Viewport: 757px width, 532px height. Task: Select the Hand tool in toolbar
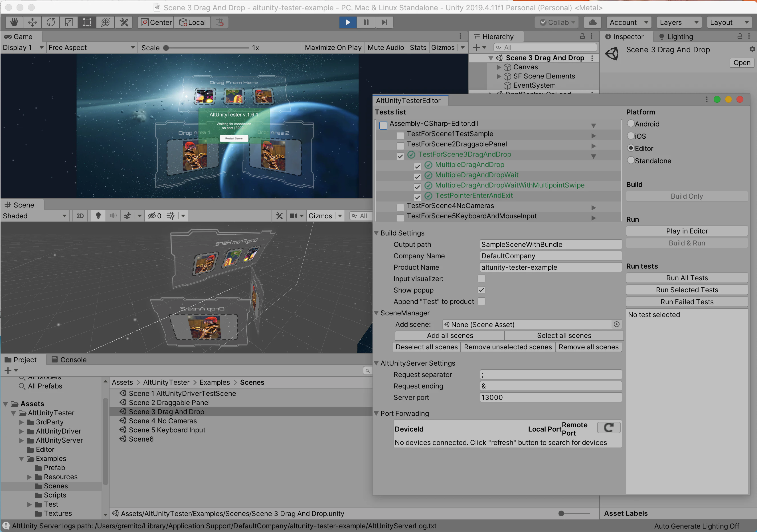click(x=14, y=23)
